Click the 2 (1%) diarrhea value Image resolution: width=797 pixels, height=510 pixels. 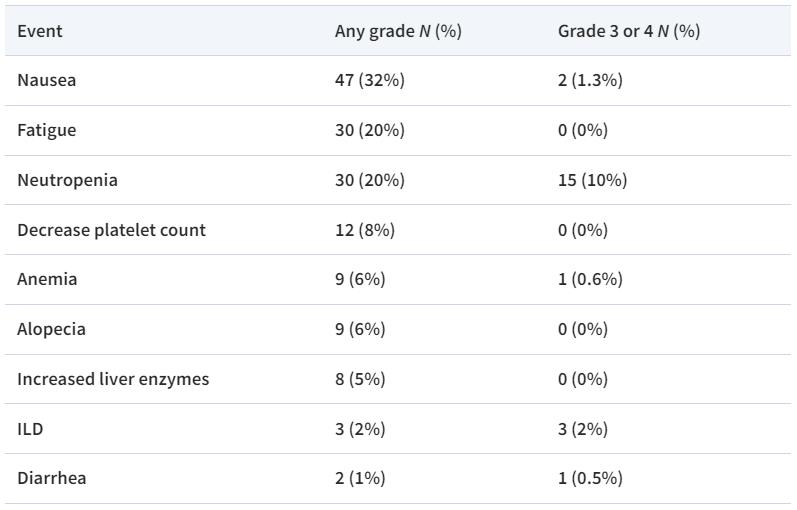[360, 478]
